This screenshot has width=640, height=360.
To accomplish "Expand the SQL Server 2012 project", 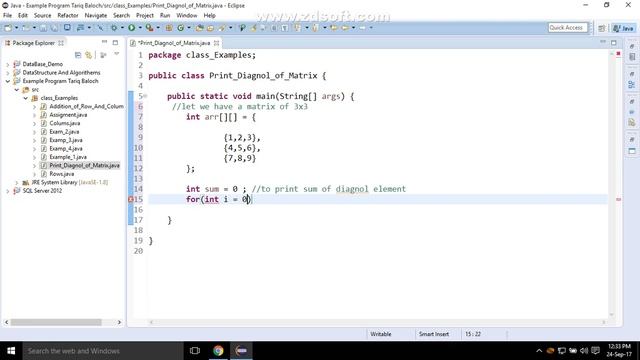I will tap(7, 191).
